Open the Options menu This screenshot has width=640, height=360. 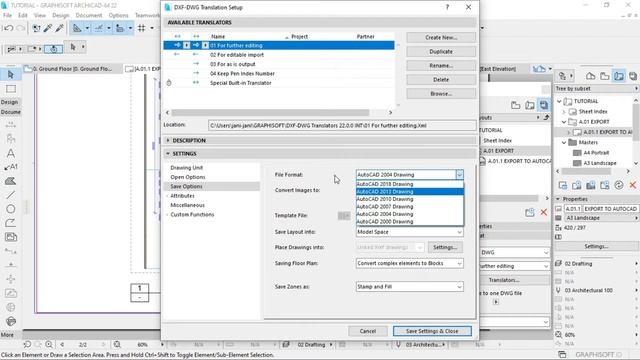tap(118, 15)
